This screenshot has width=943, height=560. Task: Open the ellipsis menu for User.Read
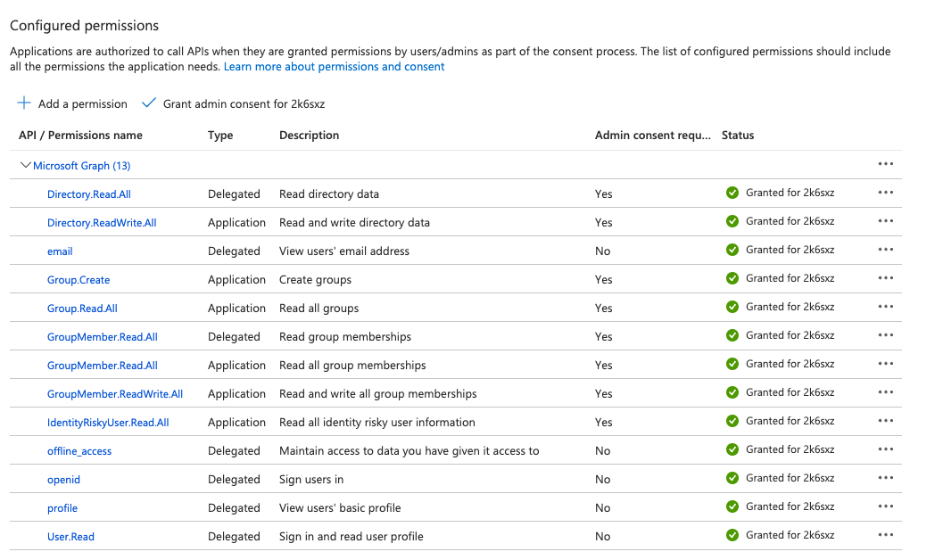[886, 535]
